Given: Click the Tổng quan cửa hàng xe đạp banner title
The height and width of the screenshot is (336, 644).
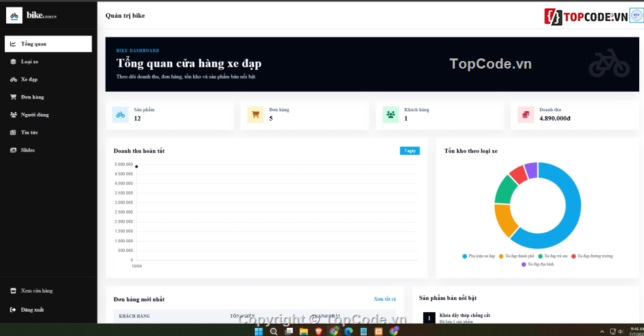Looking at the screenshot, I should coord(188,63).
